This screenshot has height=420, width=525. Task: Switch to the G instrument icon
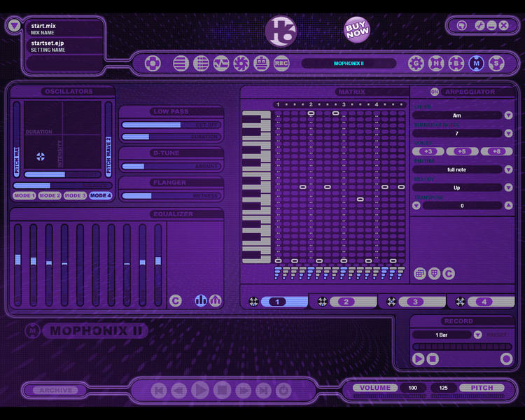tap(416, 63)
